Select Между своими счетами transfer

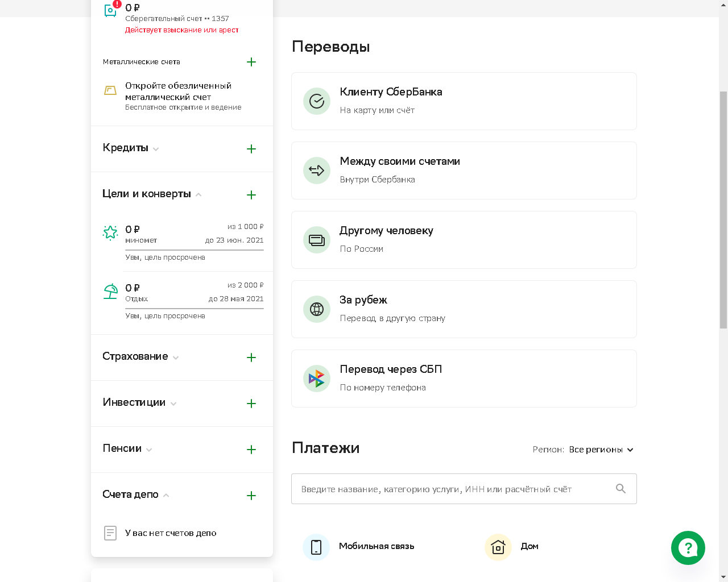tap(464, 171)
